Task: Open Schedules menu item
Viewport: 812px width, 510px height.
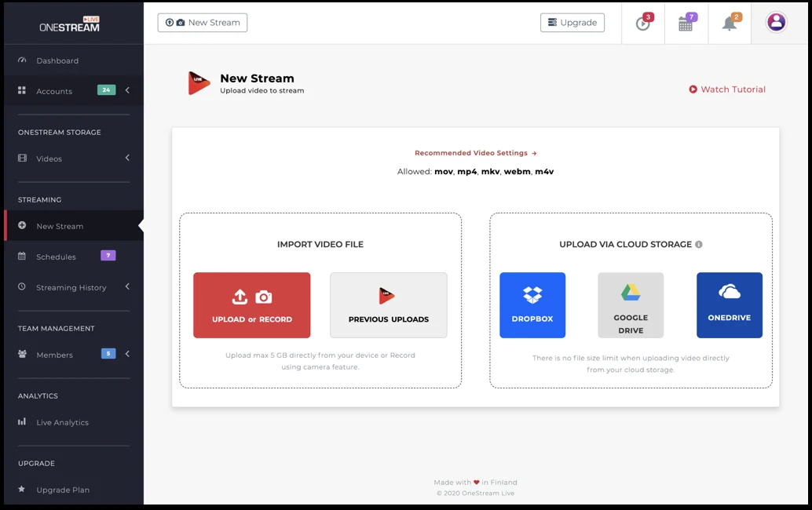Action: 74,257
